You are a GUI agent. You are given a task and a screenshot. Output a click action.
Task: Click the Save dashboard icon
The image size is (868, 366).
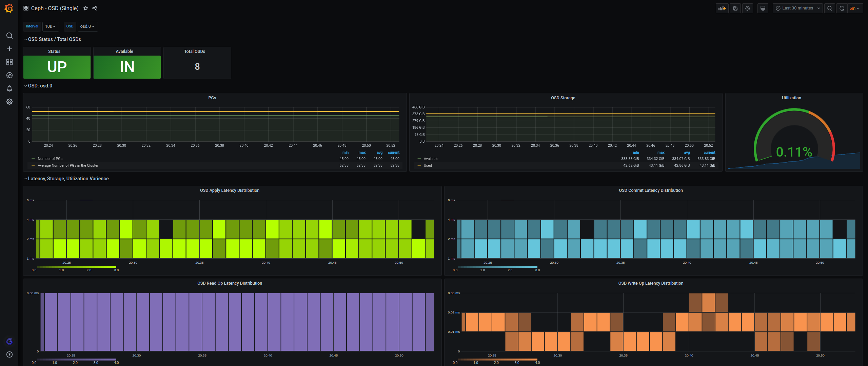735,8
